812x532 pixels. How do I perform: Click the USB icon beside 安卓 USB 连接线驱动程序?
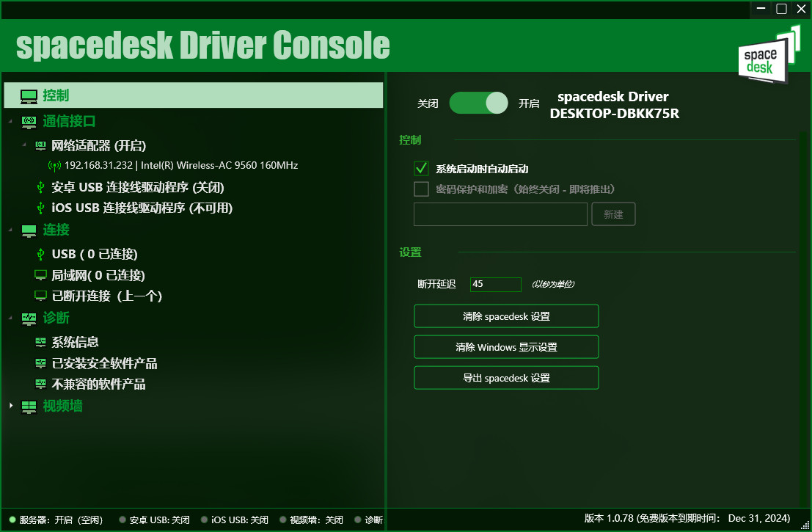pos(41,188)
